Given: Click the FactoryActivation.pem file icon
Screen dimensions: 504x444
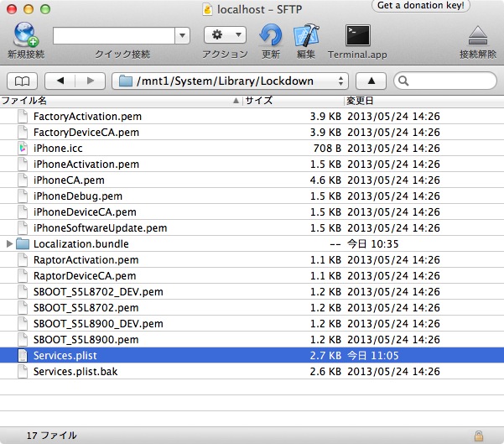Looking at the screenshot, I should [23, 117].
